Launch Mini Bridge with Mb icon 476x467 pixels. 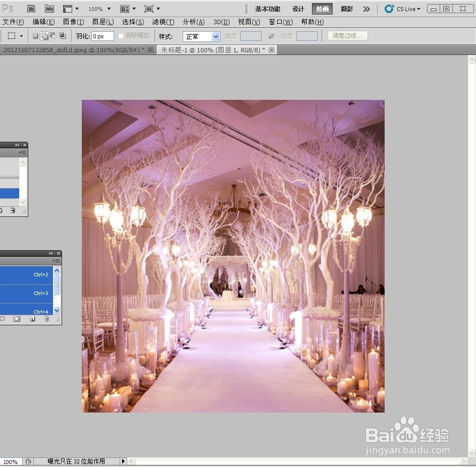(x=49, y=9)
